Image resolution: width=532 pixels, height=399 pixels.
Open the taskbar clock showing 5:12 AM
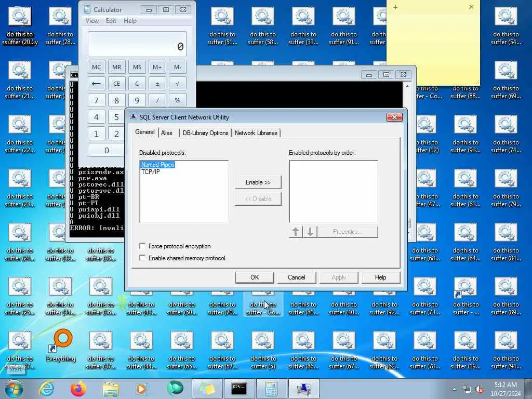tap(506, 389)
